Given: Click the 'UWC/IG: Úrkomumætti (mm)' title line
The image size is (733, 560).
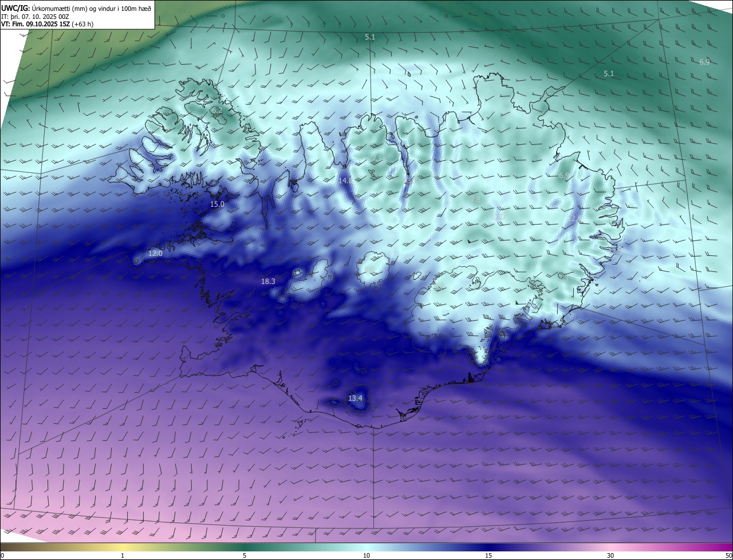Looking at the screenshot, I should click(x=76, y=8).
